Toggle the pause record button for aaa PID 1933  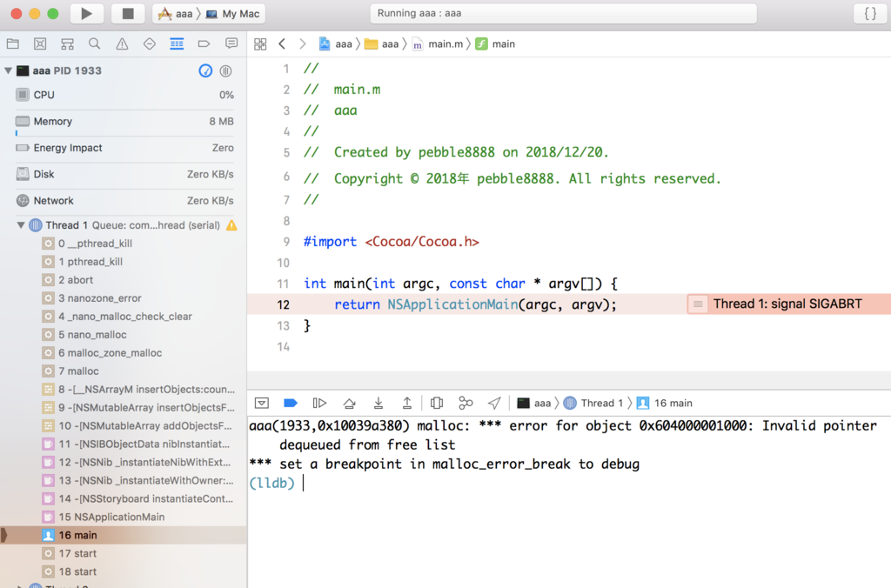[225, 70]
